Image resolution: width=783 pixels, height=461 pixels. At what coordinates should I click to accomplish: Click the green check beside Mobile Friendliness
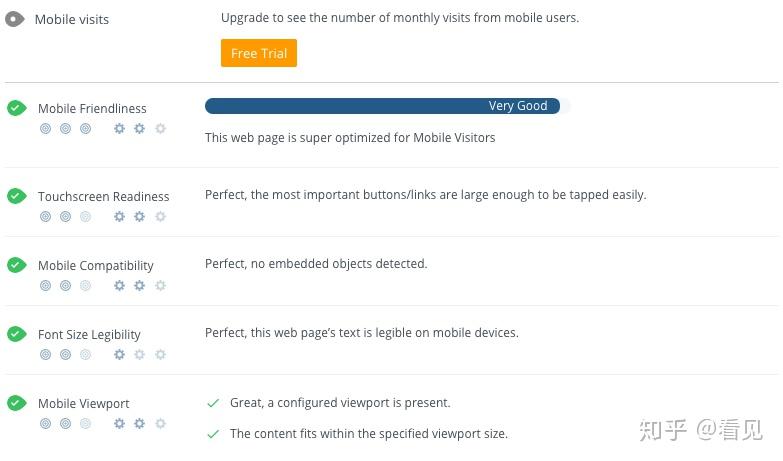16,108
